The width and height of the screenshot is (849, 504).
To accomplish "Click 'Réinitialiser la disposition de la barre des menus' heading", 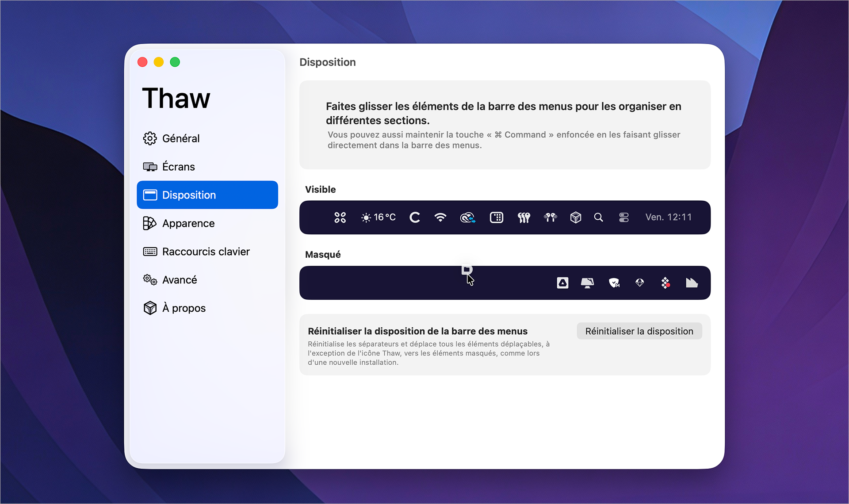I will point(417,331).
